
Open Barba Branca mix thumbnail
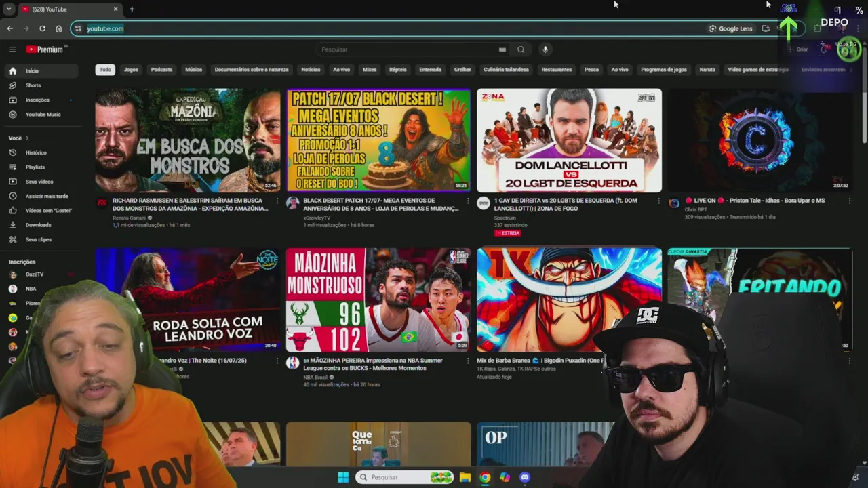(569, 300)
